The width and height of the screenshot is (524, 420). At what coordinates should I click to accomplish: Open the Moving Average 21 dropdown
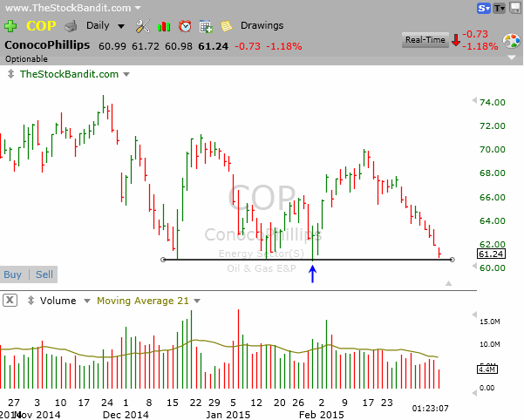[197, 301]
